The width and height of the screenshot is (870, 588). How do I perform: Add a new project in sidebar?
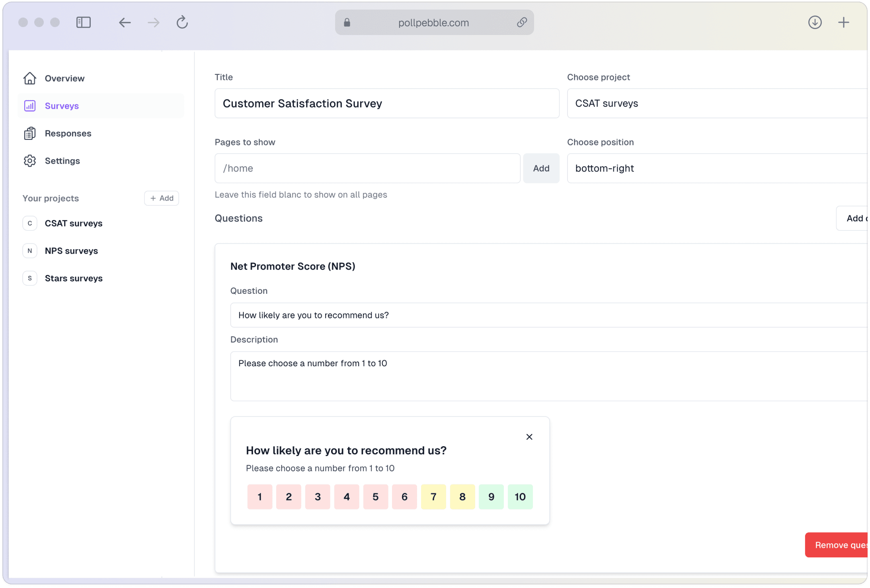coord(162,198)
